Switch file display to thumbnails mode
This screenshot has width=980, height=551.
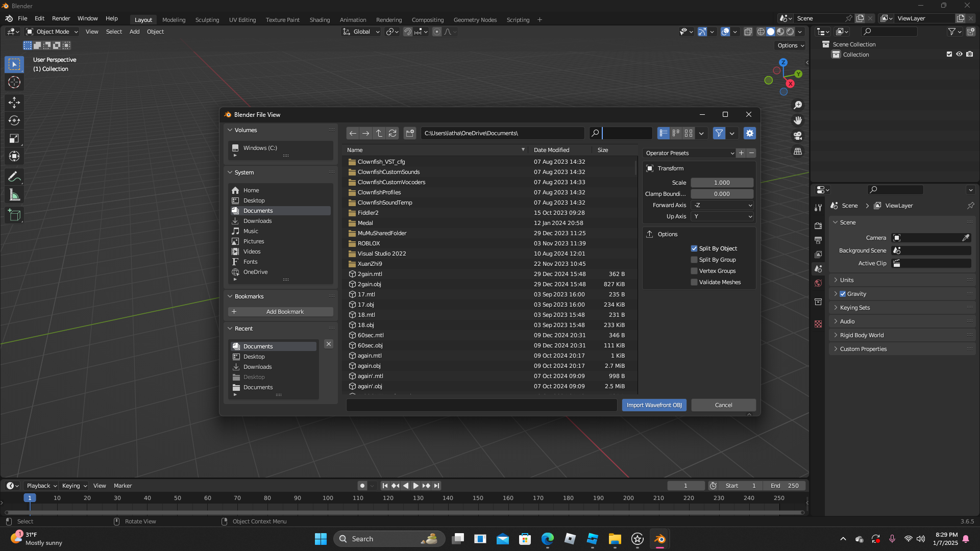[689, 133]
